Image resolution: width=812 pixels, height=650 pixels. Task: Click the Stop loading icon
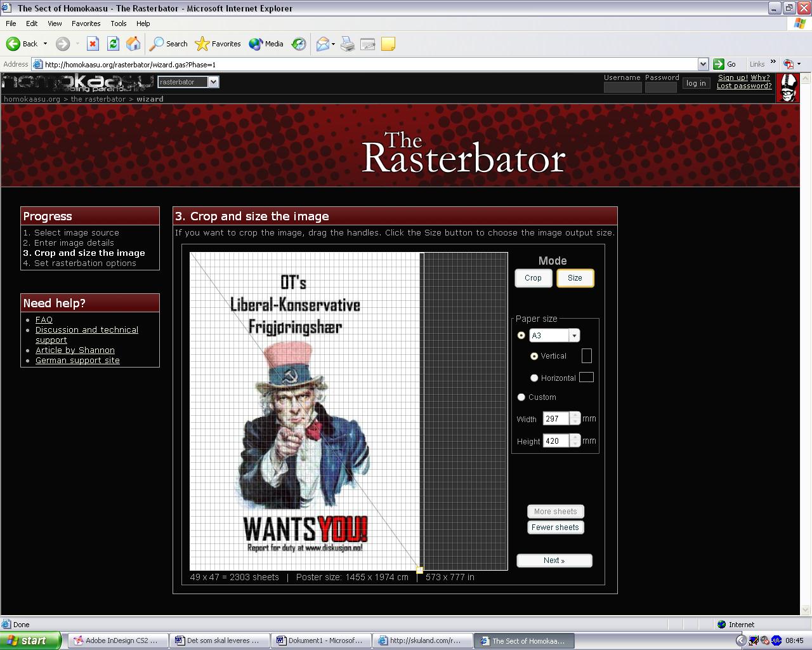click(93, 44)
